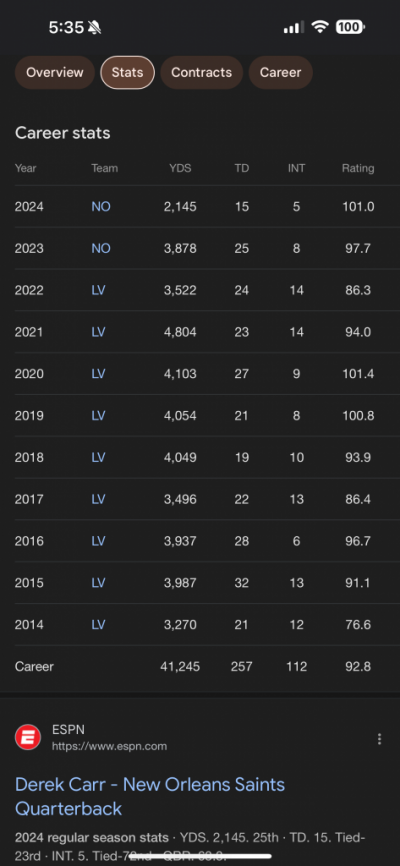Open Derek Carr New Orleans Saints Quarterback link
Viewport: 400px width, 866px height.
point(150,796)
